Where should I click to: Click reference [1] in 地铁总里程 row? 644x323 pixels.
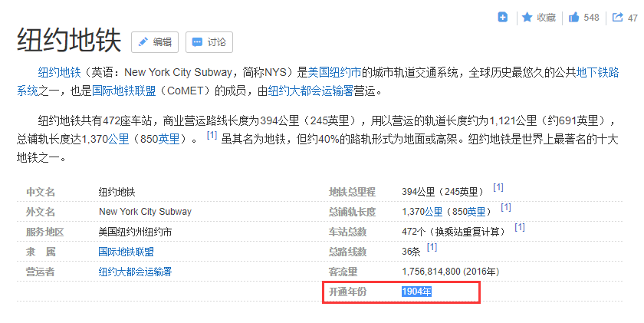498,187
